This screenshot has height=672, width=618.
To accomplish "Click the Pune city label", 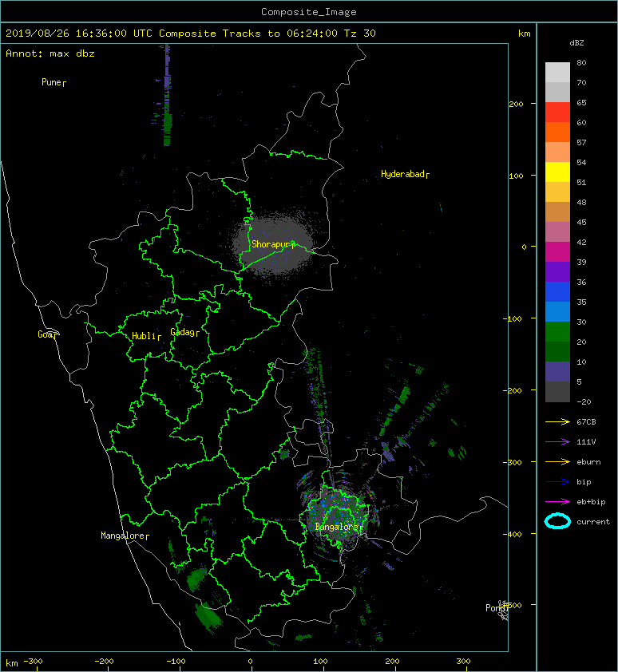I will 51,82.
